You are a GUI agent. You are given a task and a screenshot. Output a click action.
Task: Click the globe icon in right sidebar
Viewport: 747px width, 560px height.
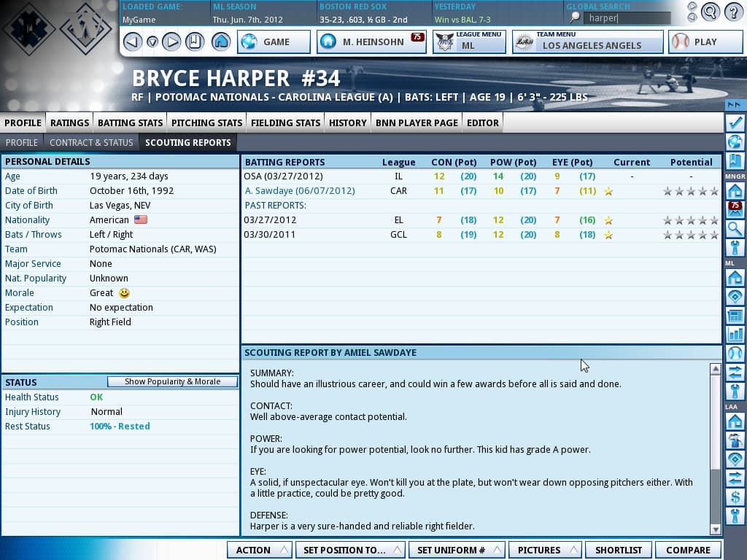(735, 142)
